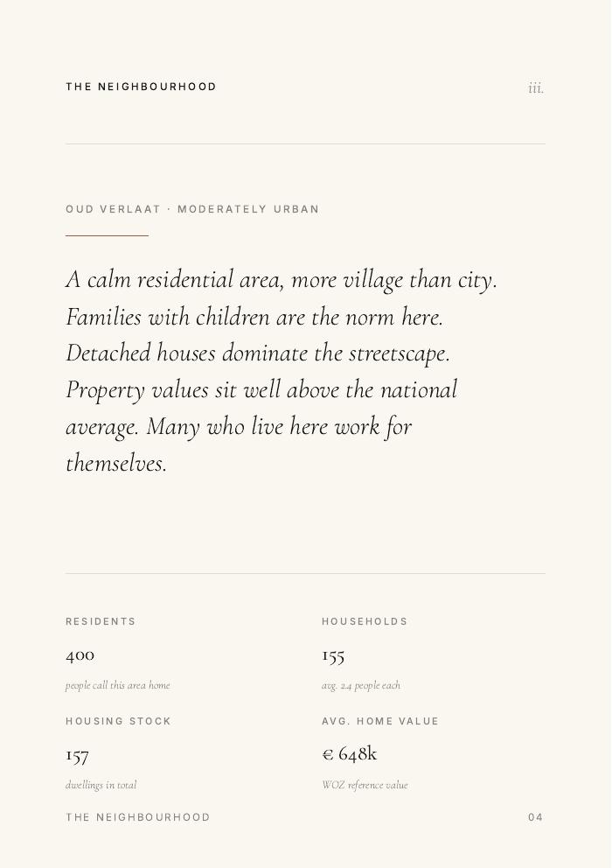Select the OUD VERLAAT · MODERATELY URBAN subtitle
The width and height of the screenshot is (612, 868).
(192, 209)
